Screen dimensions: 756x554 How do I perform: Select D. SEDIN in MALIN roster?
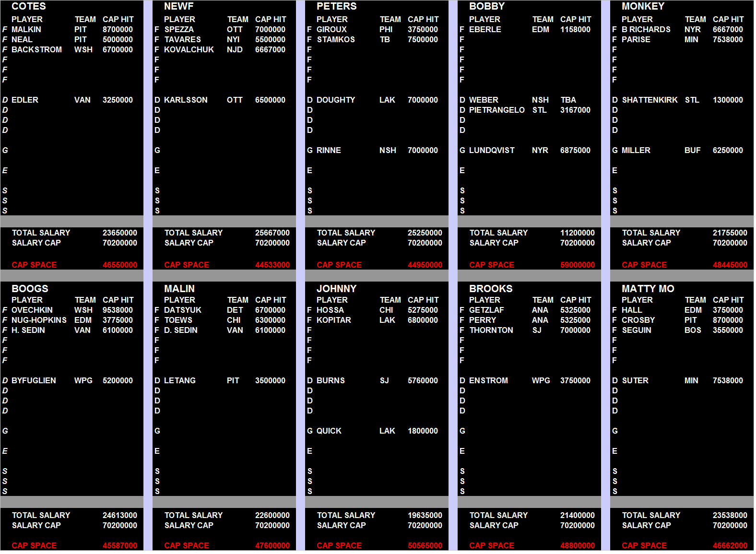coord(181,330)
